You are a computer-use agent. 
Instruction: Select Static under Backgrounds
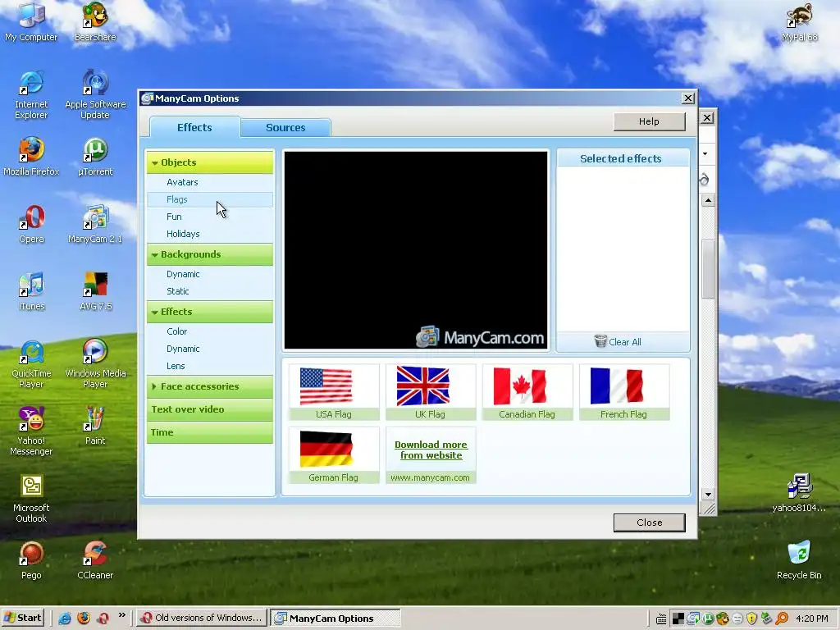209,291
